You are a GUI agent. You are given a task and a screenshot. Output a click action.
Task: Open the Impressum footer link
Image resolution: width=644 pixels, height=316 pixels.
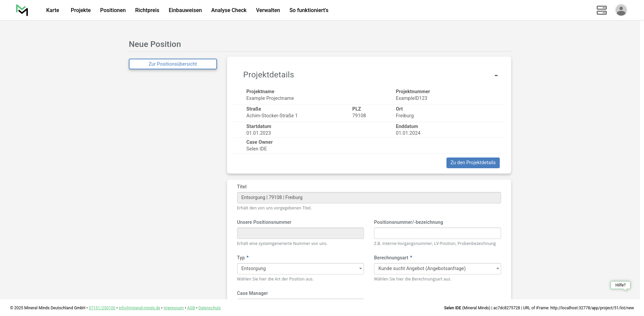coord(173,308)
